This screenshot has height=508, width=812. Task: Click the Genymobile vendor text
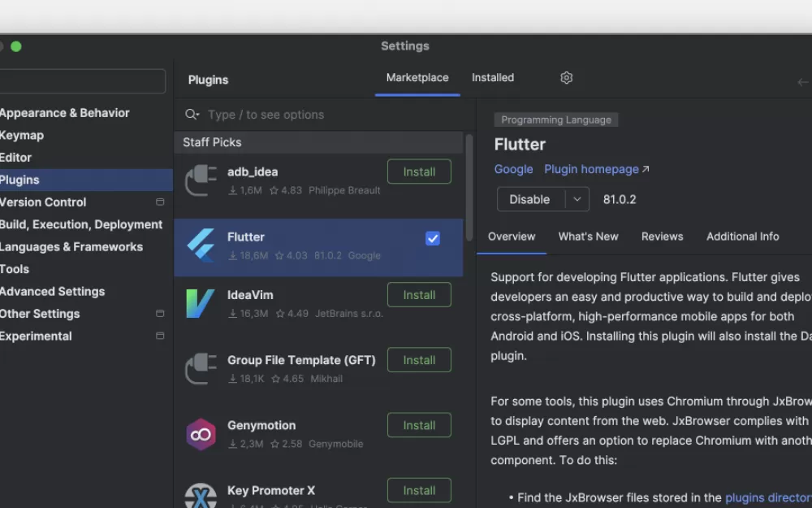(x=335, y=444)
